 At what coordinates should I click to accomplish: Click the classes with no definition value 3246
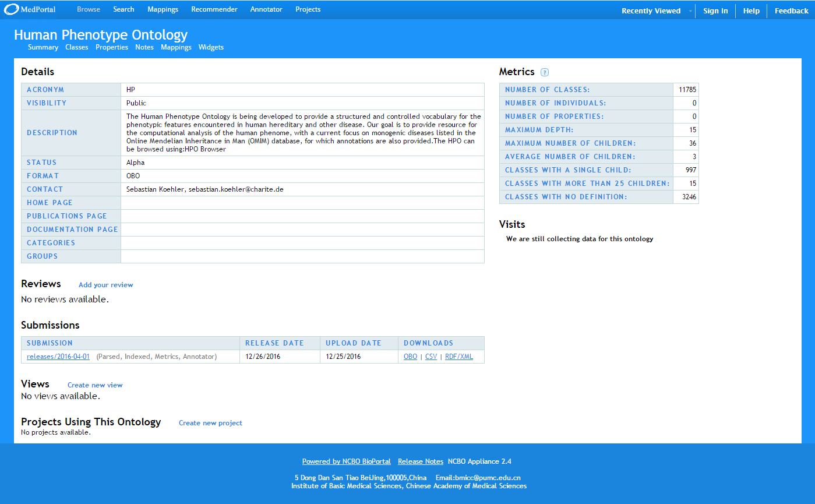(x=689, y=197)
